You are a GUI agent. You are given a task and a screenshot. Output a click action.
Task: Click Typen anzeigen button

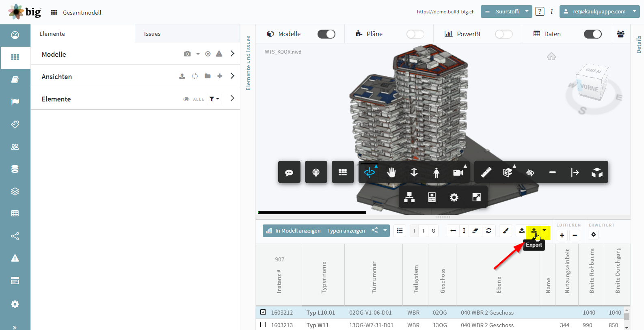[x=346, y=231]
